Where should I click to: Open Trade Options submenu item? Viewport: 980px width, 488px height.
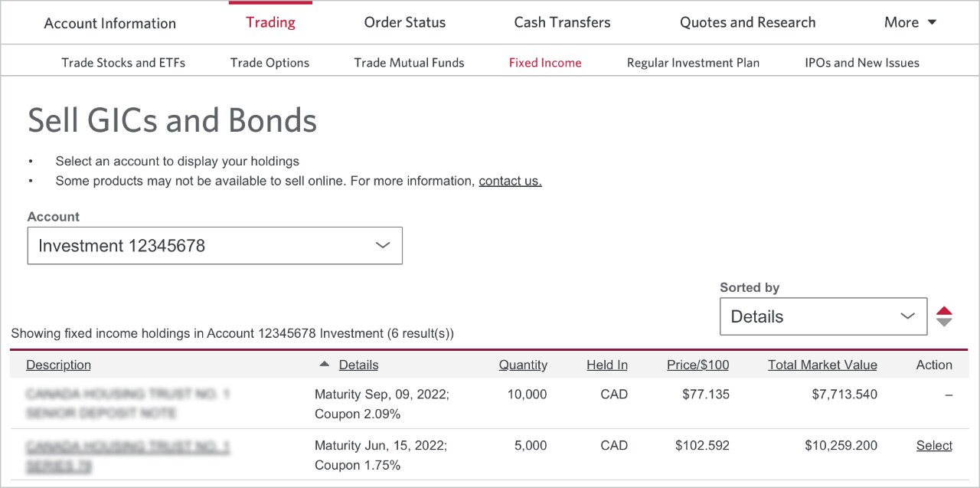pyautogui.click(x=269, y=63)
